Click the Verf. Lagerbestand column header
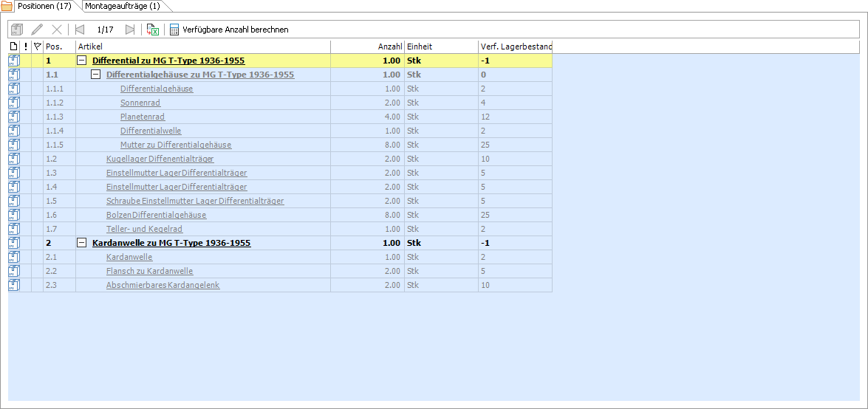Image resolution: width=868 pixels, height=409 pixels. 515,47
